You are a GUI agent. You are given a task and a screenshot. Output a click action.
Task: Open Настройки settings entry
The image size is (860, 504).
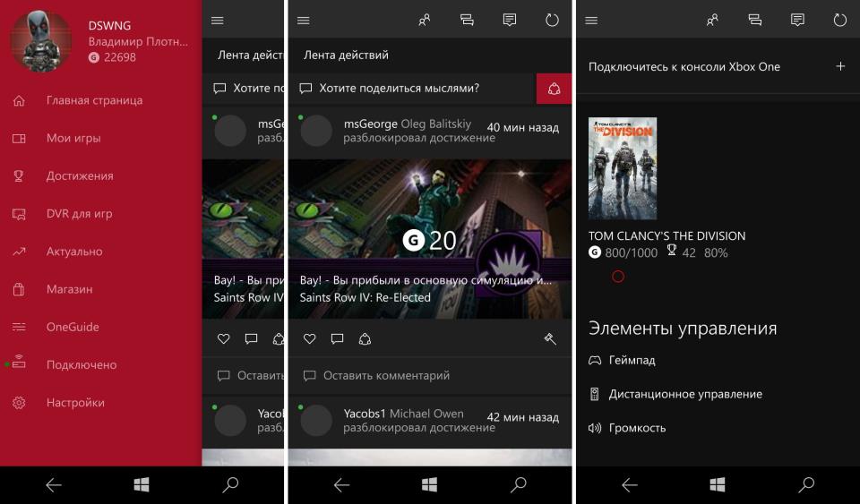(75, 403)
